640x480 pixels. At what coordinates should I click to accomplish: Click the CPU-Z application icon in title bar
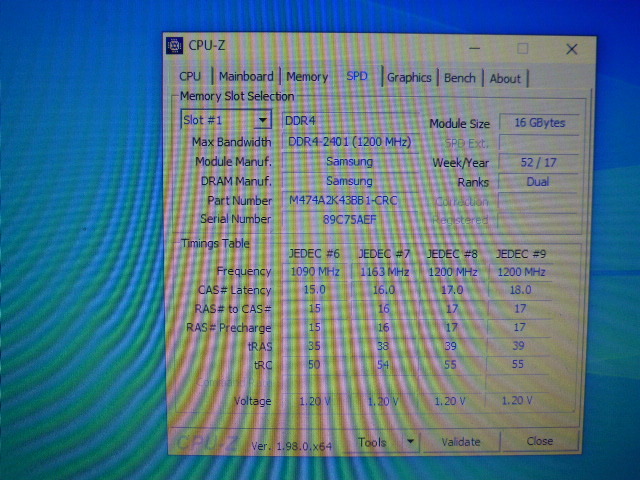tap(174, 45)
